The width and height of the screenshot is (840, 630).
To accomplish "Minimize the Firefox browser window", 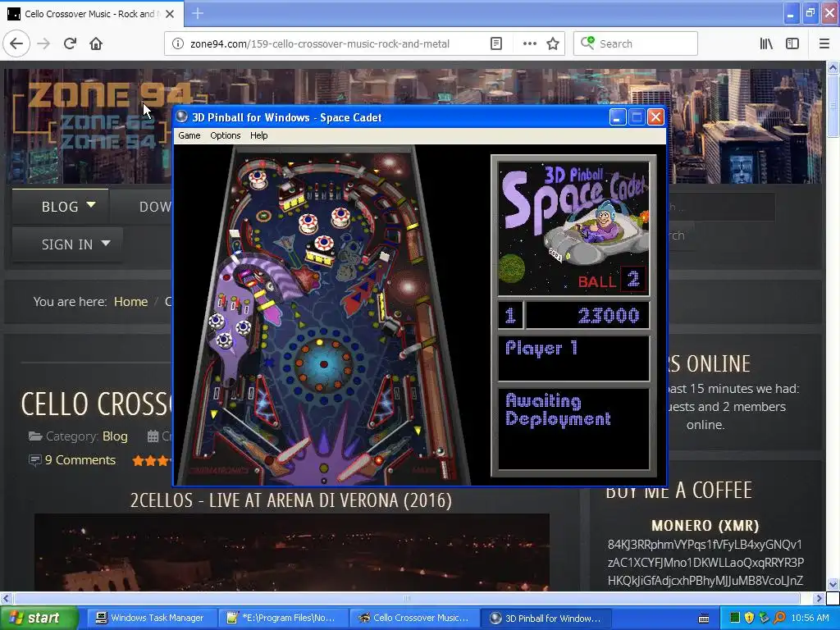I will click(x=791, y=13).
